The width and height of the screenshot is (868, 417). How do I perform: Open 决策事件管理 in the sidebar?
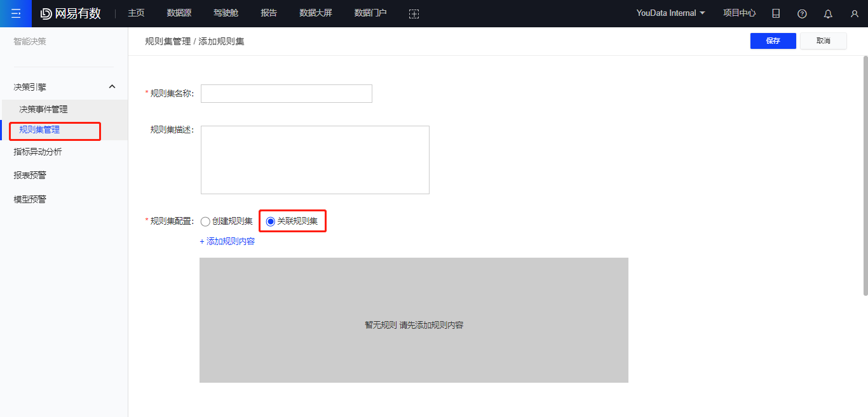click(x=43, y=109)
